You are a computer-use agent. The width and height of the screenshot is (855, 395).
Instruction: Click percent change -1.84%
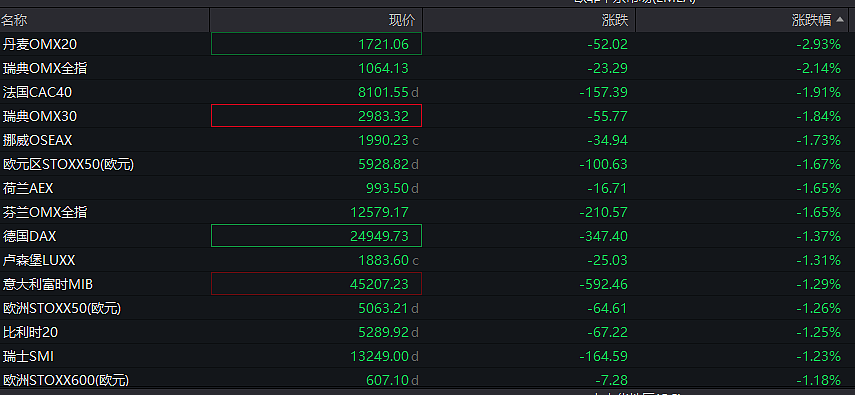(818, 116)
